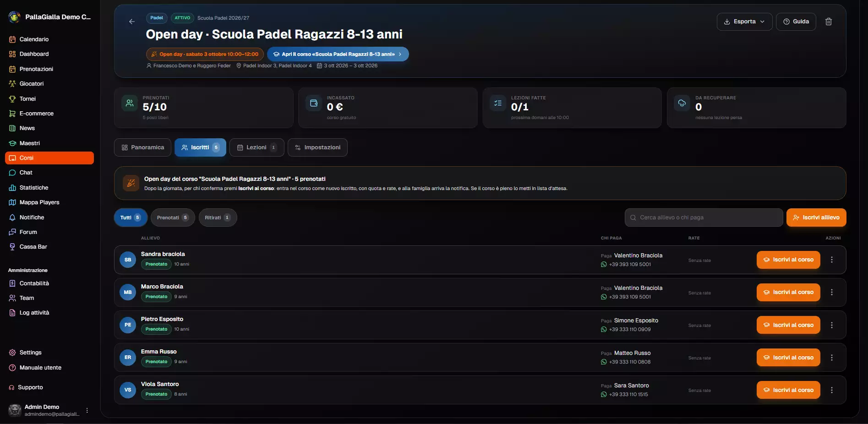Open Dashboard in the sidebar
The image size is (868, 424).
tap(34, 54)
